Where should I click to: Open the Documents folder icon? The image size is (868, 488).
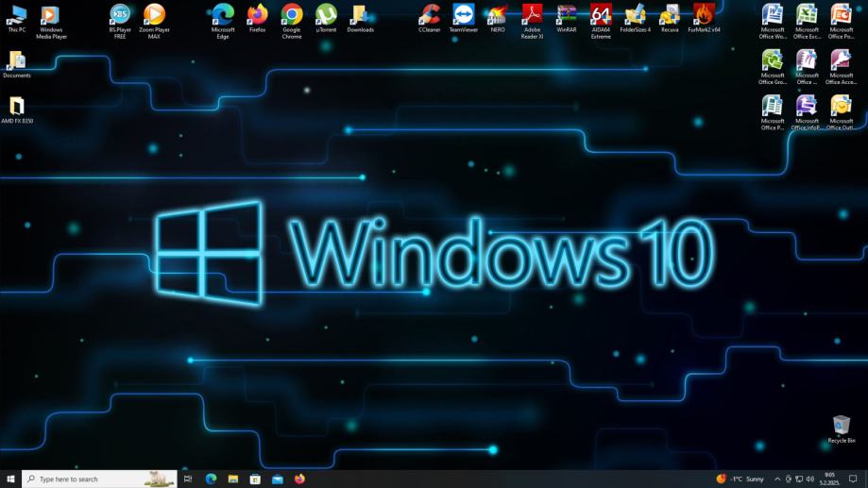[x=17, y=64]
